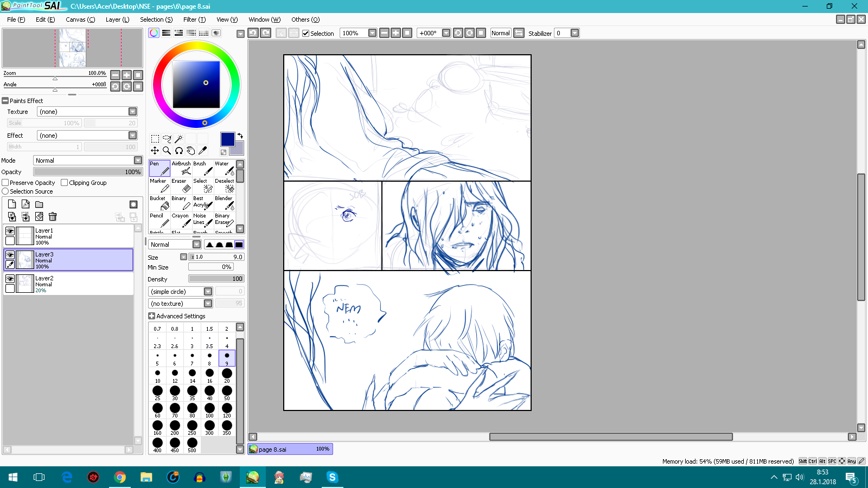
Task: Hide Layer1 using its eye icon
Action: pyautogui.click(x=10, y=231)
